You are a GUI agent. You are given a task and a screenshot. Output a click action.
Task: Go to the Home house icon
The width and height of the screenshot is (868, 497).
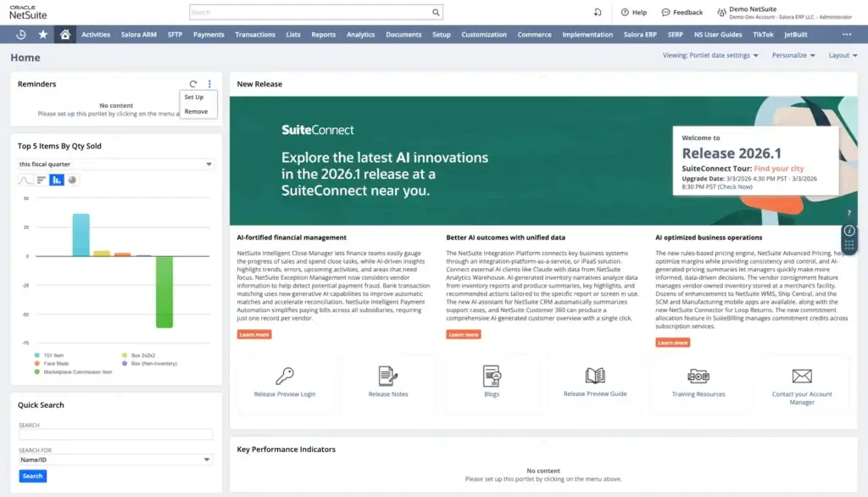tap(64, 35)
